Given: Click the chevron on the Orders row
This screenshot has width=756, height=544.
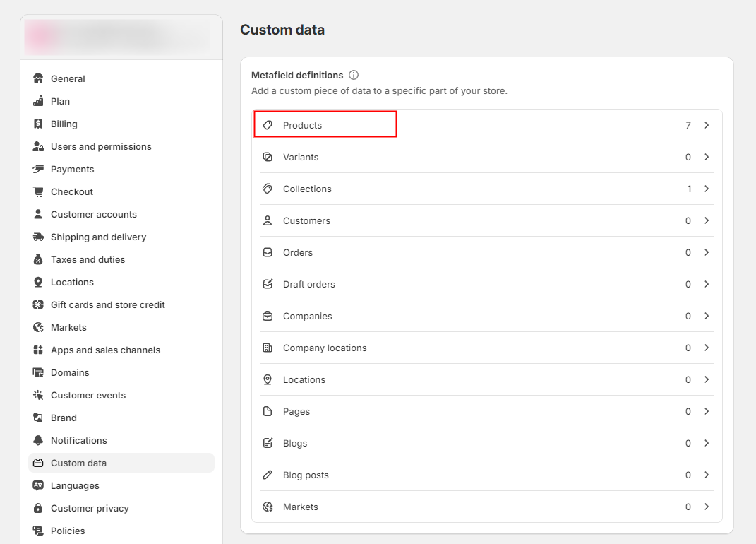Looking at the screenshot, I should pos(707,252).
